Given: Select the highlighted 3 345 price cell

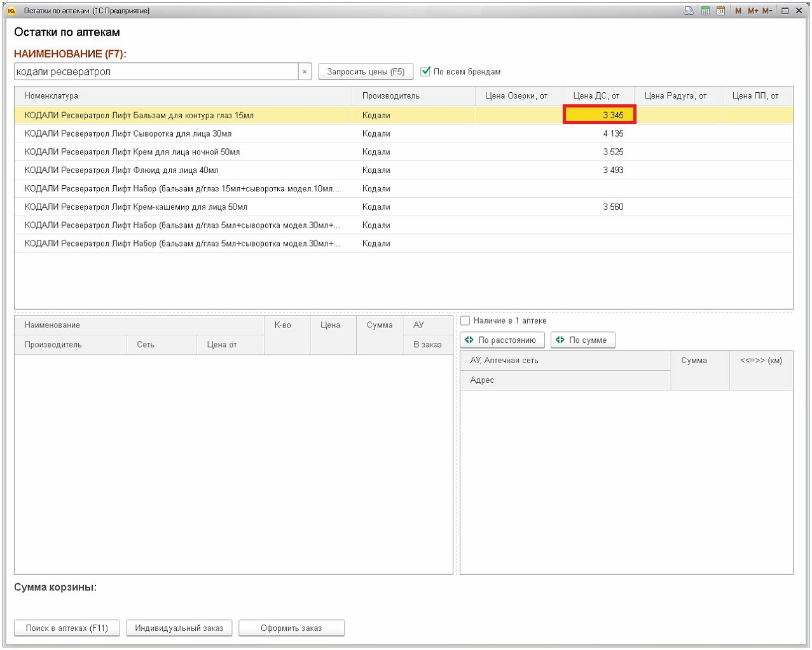Looking at the screenshot, I should 599,115.
